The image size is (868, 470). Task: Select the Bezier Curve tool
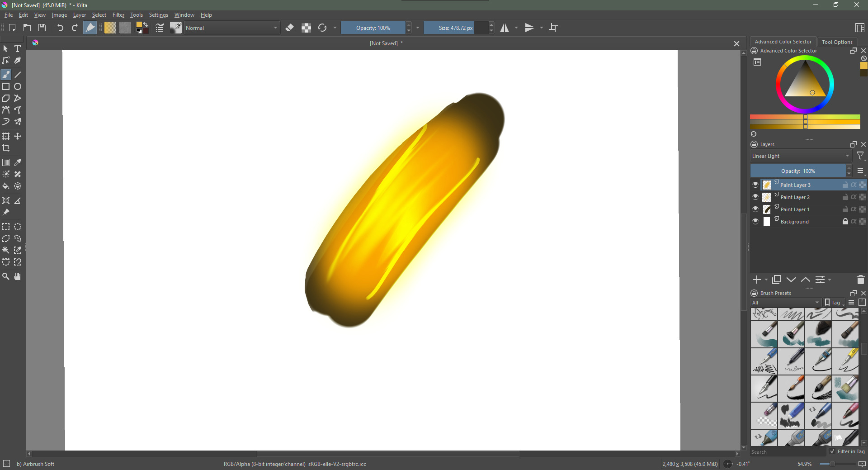coord(6,110)
